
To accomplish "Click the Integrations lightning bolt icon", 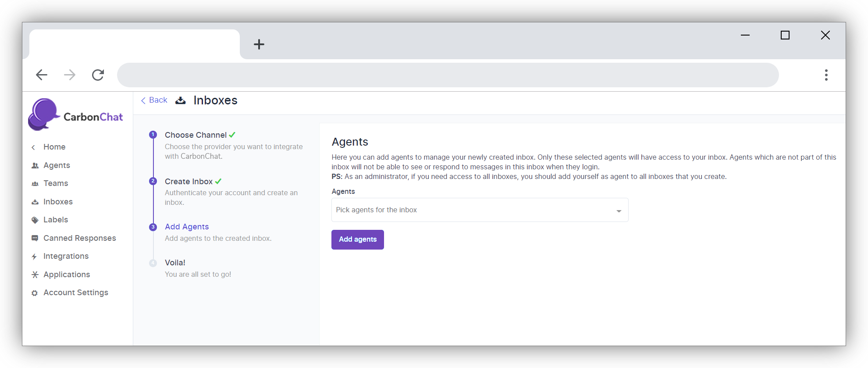I will [x=34, y=257].
